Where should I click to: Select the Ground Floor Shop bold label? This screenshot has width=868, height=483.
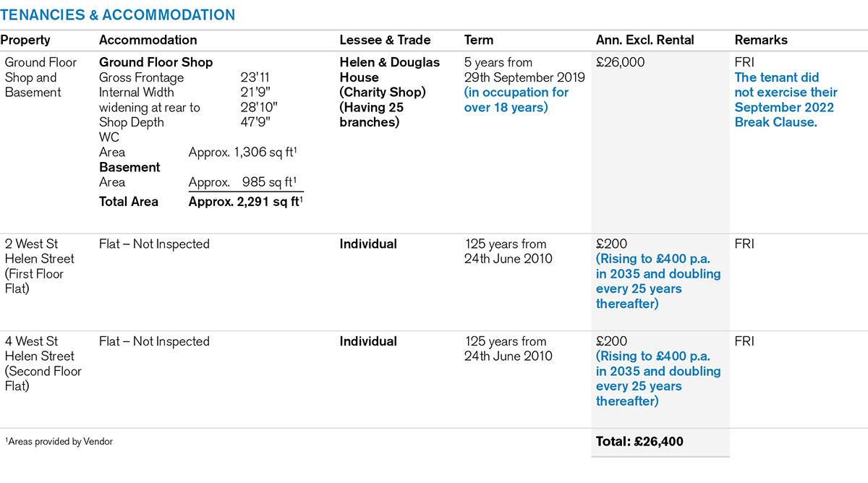coord(156,63)
